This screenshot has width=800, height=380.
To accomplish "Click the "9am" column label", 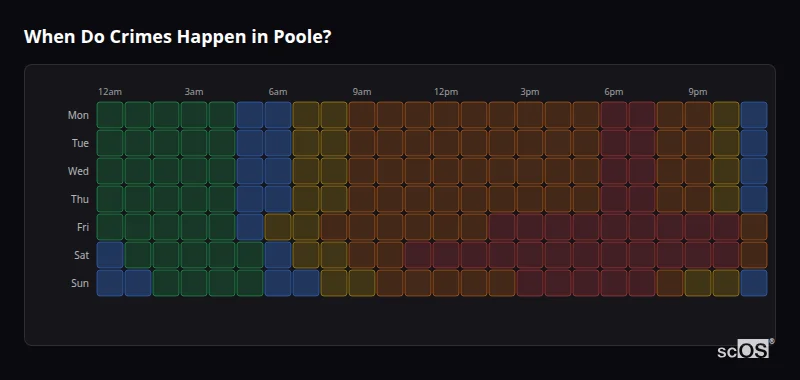I will [x=362, y=92].
